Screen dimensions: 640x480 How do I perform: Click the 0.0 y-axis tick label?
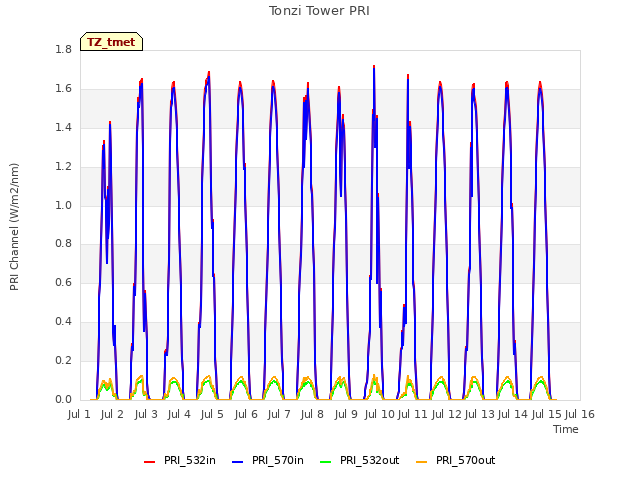63,399
